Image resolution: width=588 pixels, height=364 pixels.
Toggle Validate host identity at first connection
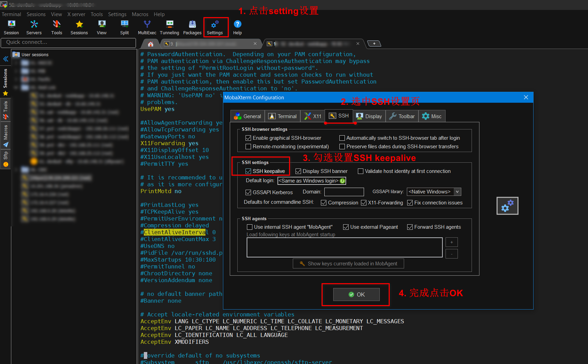(361, 171)
